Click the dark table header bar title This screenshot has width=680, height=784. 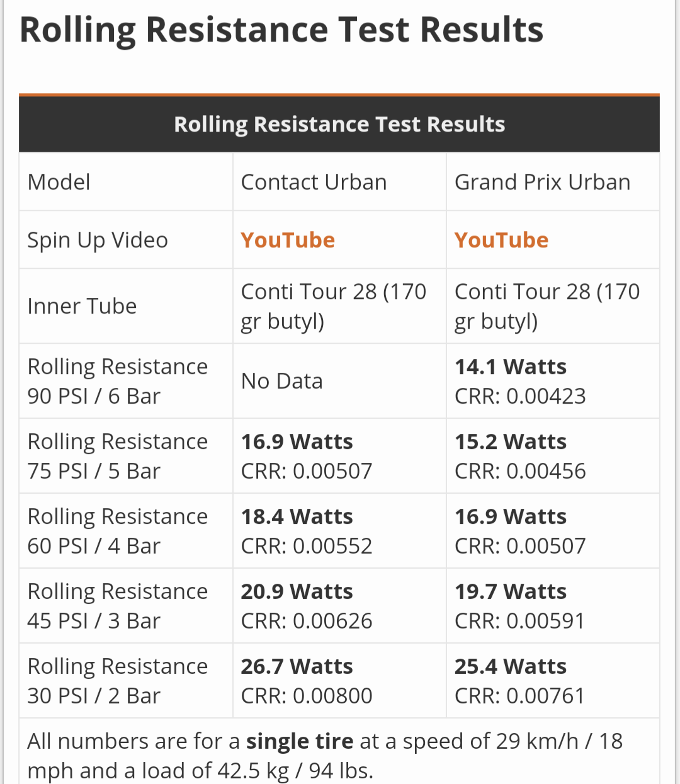click(339, 124)
